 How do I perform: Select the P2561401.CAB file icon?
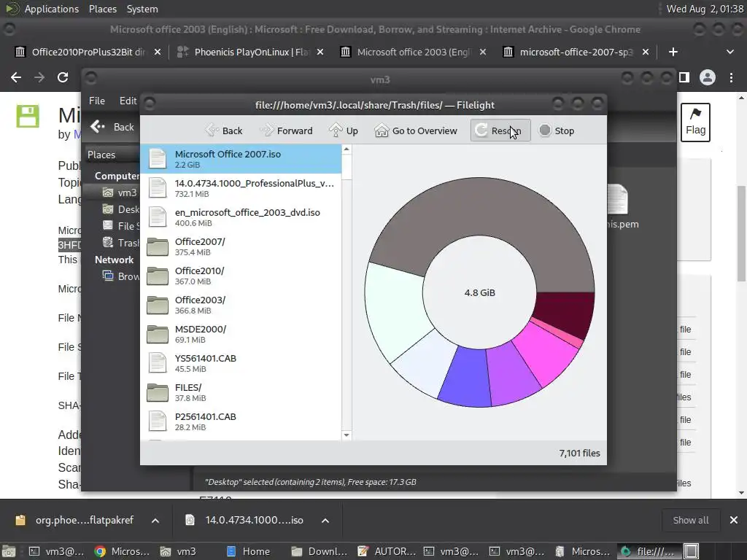tap(158, 421)
